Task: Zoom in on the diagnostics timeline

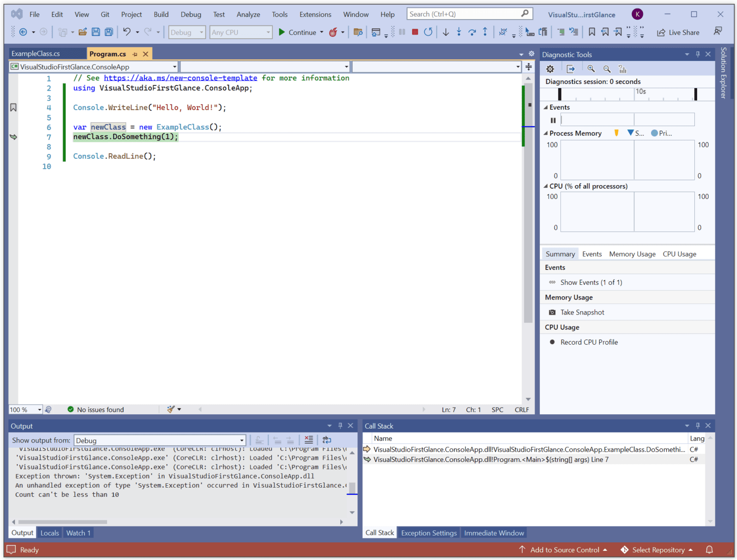Action: pyautogui.click(x=591, y=68)
